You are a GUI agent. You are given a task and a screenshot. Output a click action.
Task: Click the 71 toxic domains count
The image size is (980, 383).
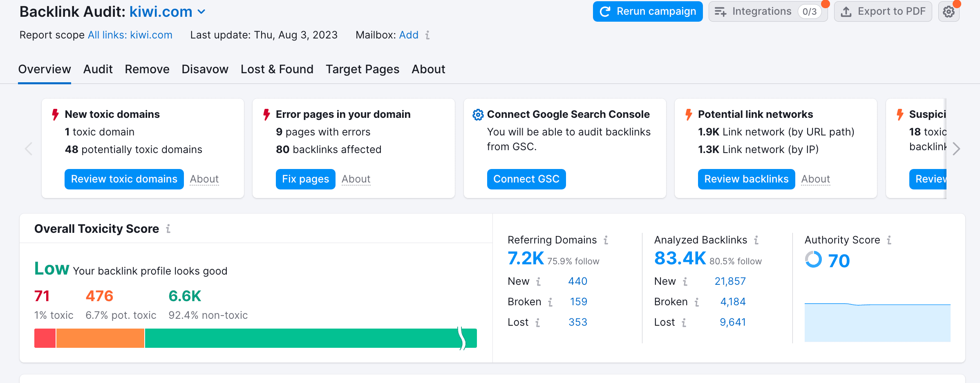(42, 296)
